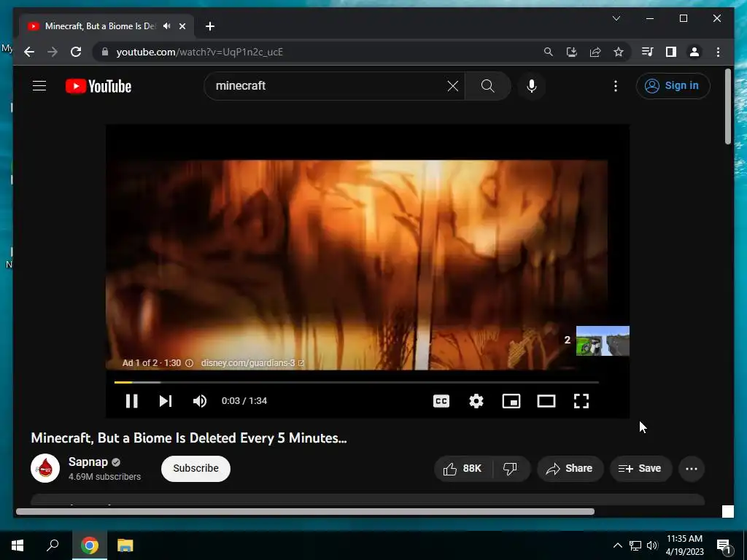Click the address bar URL
This screenshot has height=560, width=747.
point(200,52)
